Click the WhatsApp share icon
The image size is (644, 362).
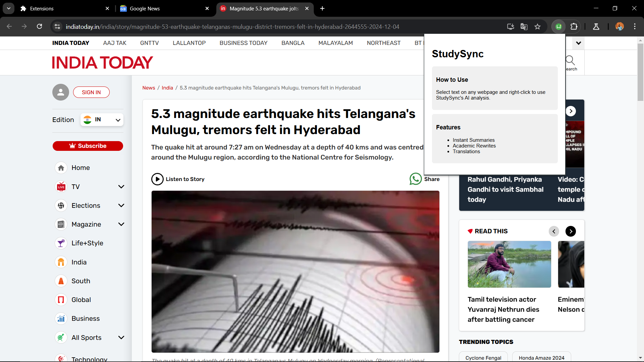tap(415, 179)
